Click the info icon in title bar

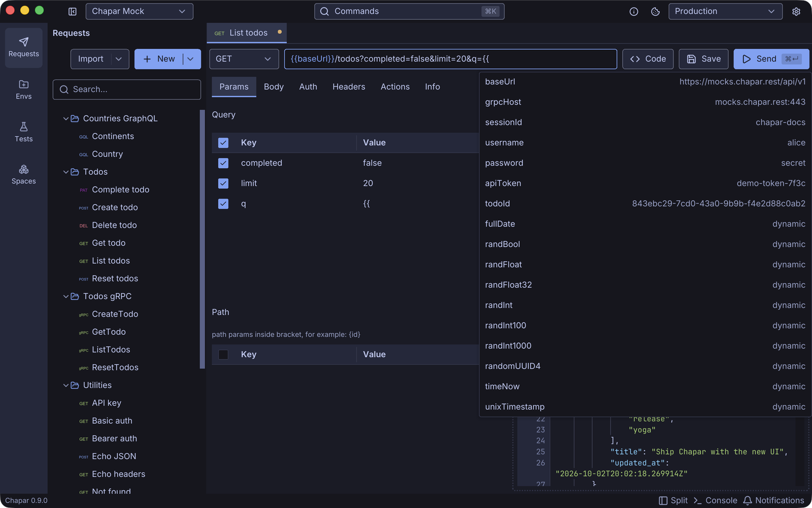634,11
